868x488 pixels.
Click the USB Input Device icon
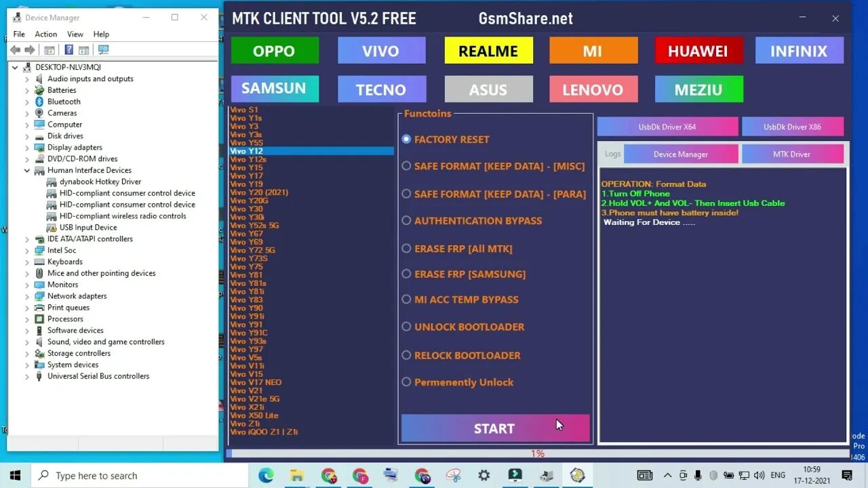52,228
